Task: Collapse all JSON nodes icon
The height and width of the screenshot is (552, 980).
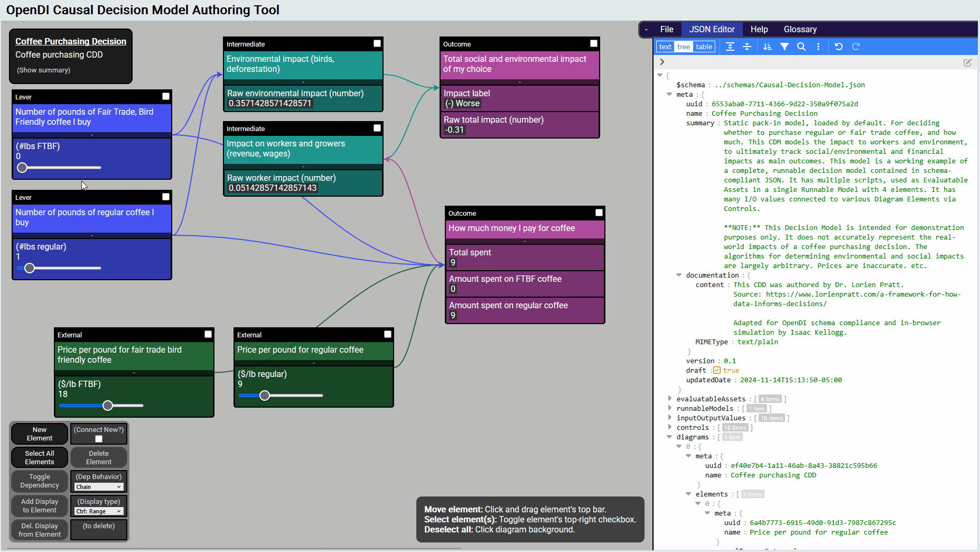Action: coord(747,47)
